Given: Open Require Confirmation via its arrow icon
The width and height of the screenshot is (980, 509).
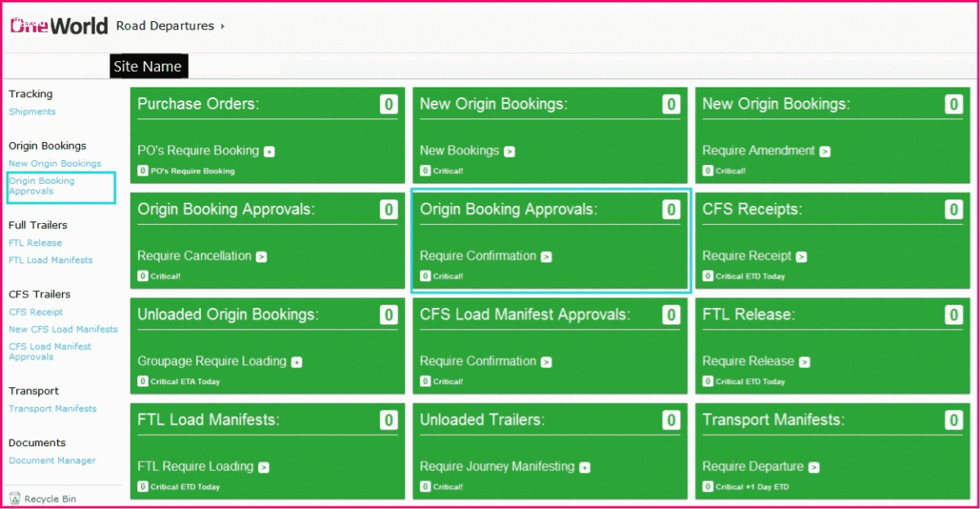Looking at the screenshot, I should click(548, 256).
